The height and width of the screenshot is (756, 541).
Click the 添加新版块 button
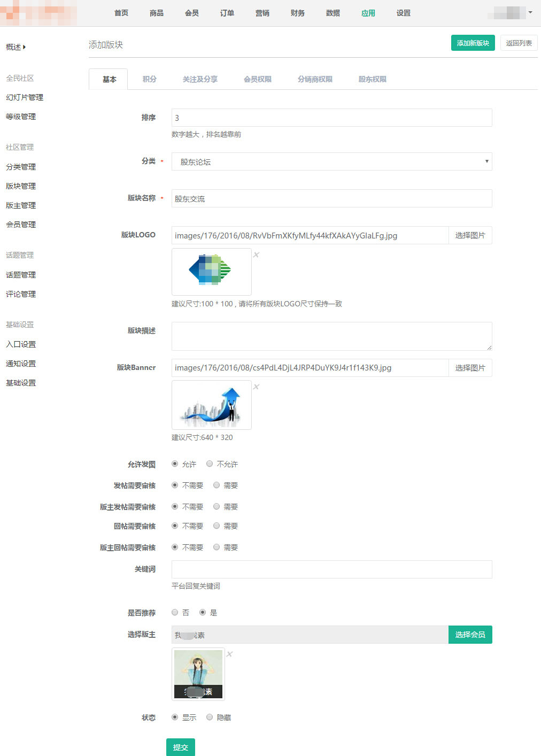tap(473, 43)
